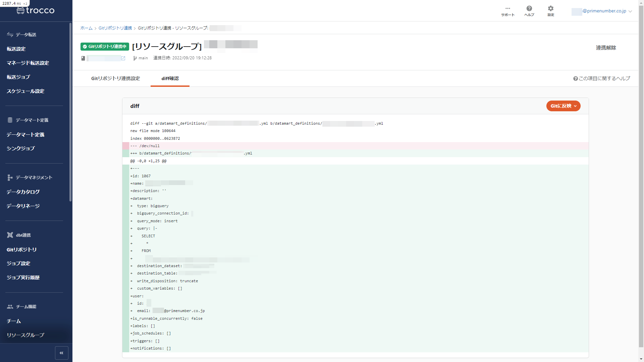Open リソースグループ in sidebar

tap(25, 335)
